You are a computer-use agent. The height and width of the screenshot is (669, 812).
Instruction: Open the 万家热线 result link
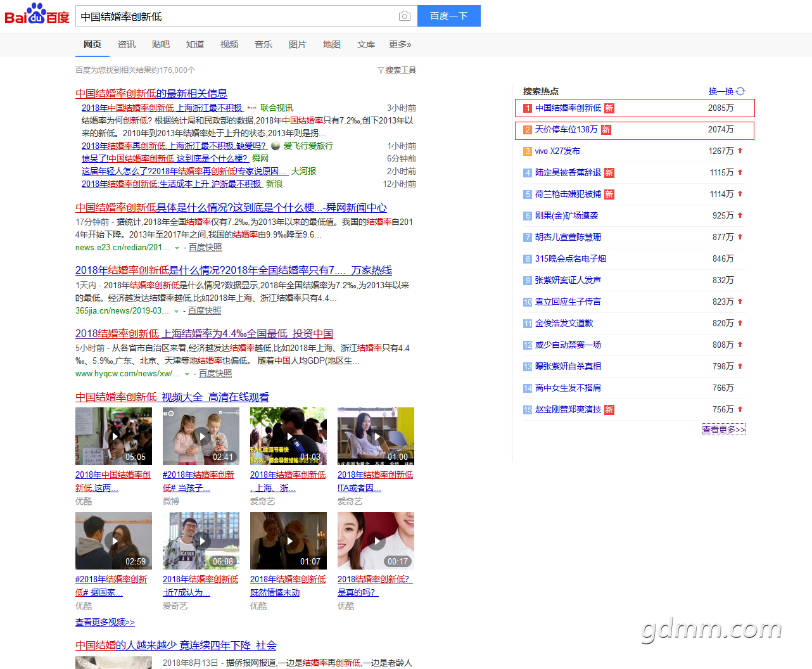pos(234,270)
